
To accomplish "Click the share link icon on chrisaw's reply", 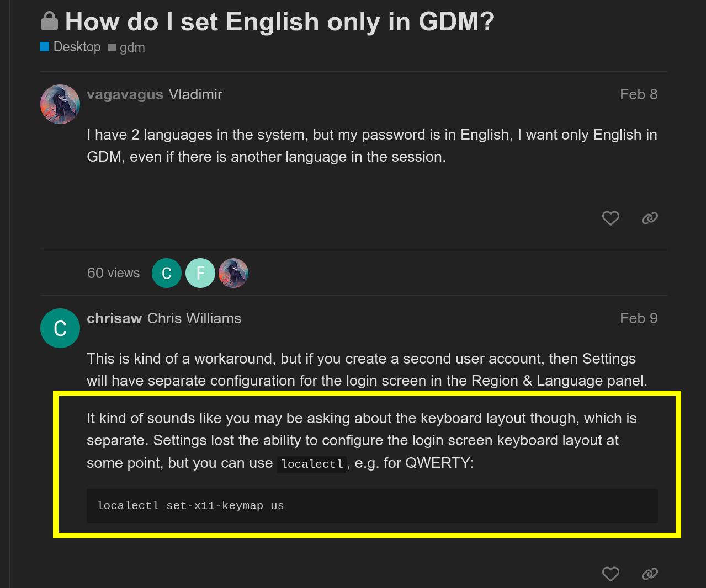I will (650, 574).
